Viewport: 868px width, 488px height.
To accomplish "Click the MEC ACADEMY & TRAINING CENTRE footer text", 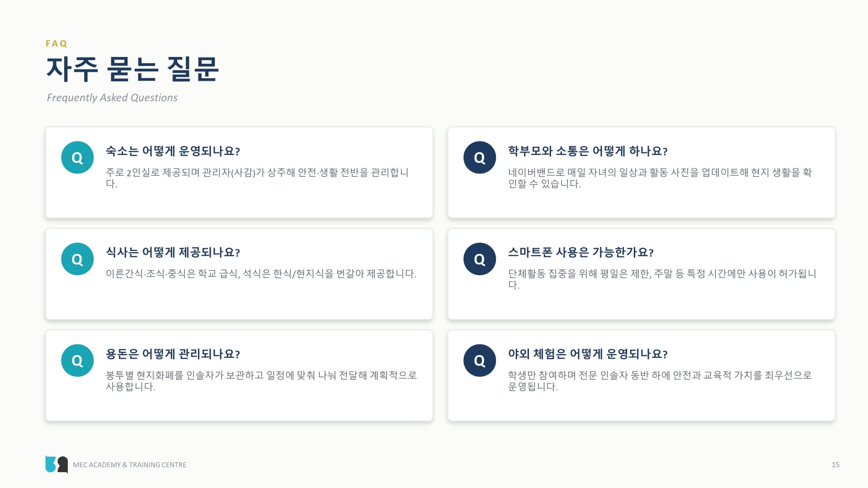I will 130,465.
